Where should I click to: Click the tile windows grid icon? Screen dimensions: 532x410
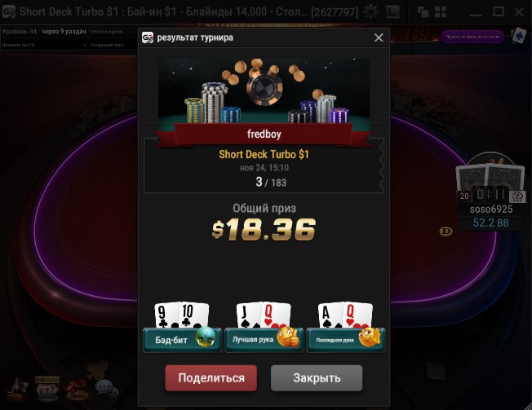441,12
